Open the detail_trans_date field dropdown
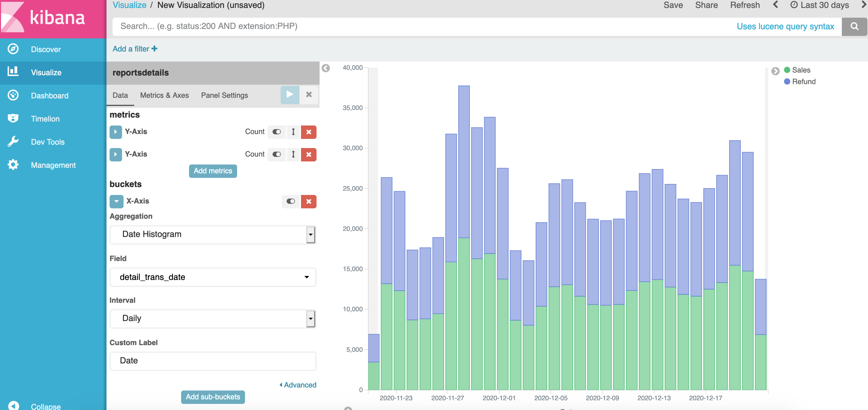868x410 pixels. coord(213,277)
